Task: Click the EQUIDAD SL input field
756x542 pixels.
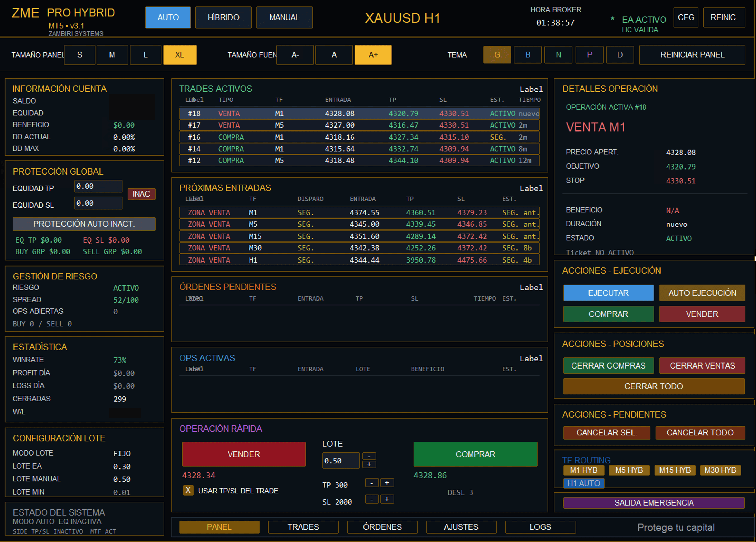Action: tap(98, 203)
